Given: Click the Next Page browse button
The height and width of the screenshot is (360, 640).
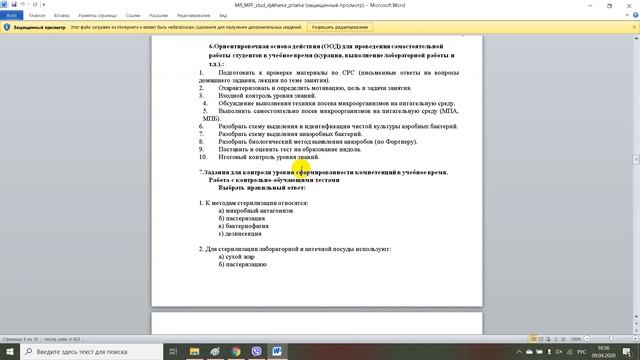Looking at the screenshot, I should [x=636, y=331].
